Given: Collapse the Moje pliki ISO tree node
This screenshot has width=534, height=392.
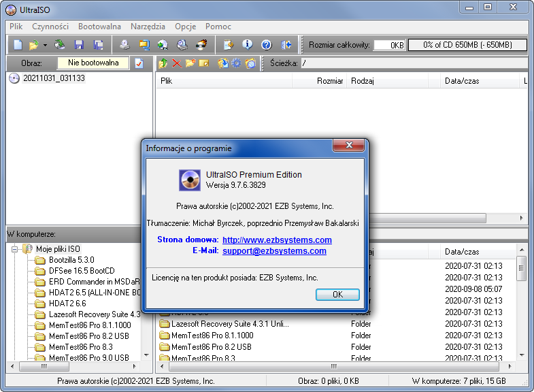Looking at the screenshot, I should (x=14, y=249).
